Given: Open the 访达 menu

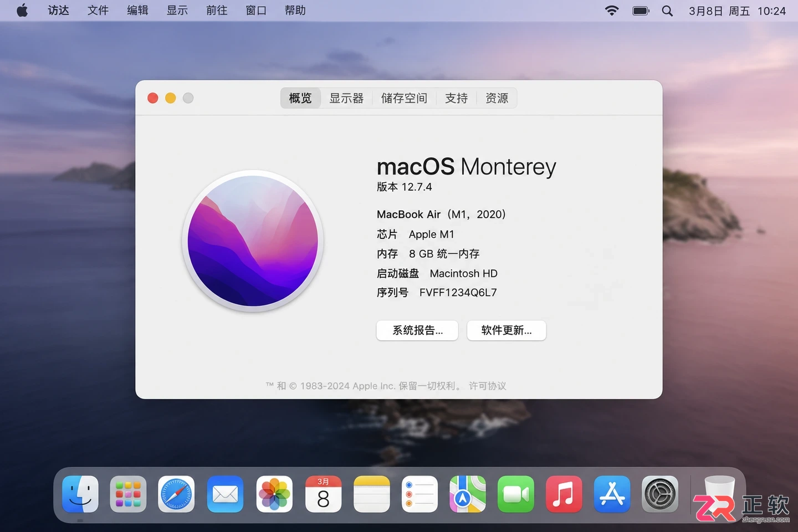Looking at the screenshot, I should 58,11.
